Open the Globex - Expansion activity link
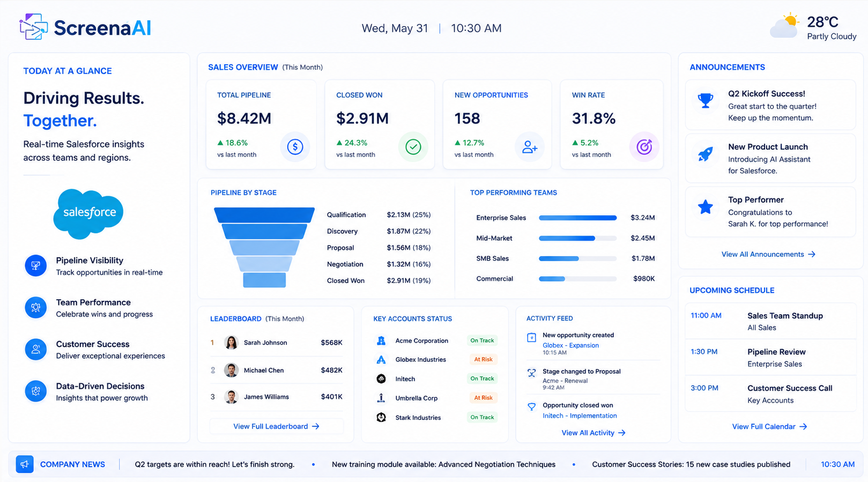 pos(570,345)
